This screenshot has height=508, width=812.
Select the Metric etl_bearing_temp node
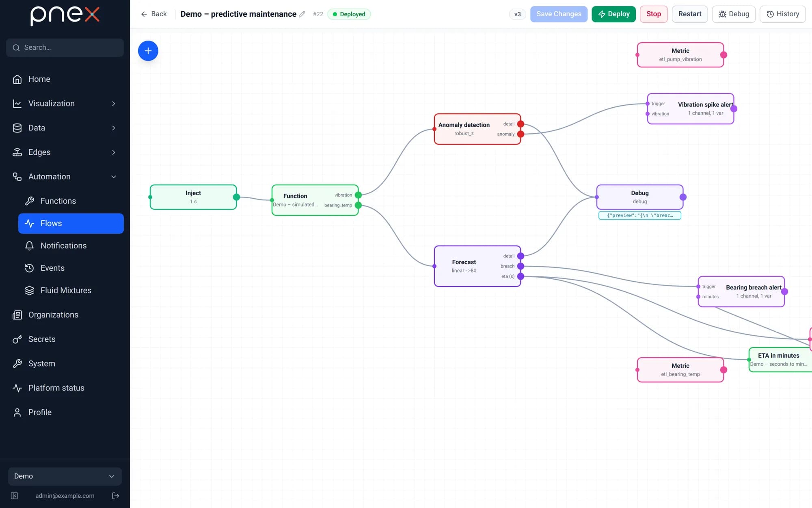[680, 370]
